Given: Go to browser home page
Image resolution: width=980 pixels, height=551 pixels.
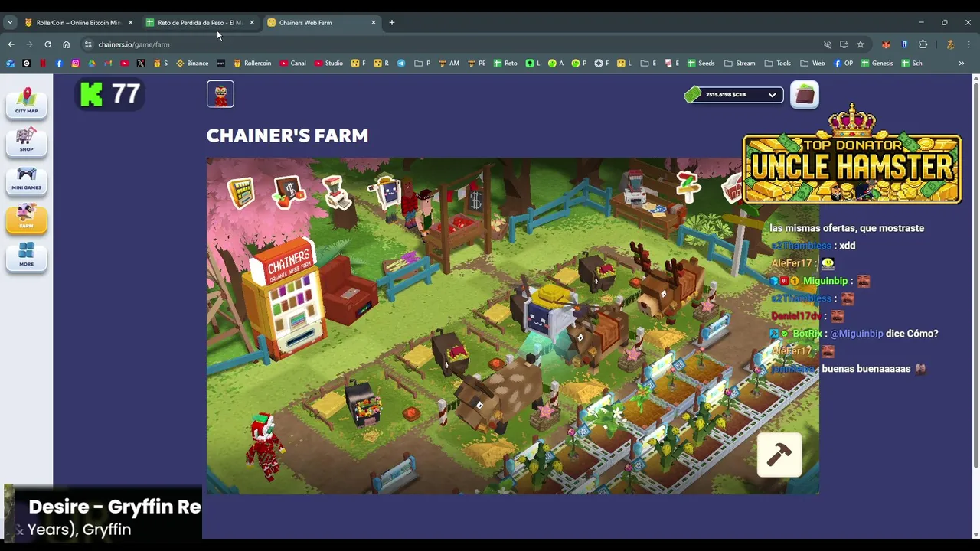Looking at the screenshot, I should tap(66, 44).
